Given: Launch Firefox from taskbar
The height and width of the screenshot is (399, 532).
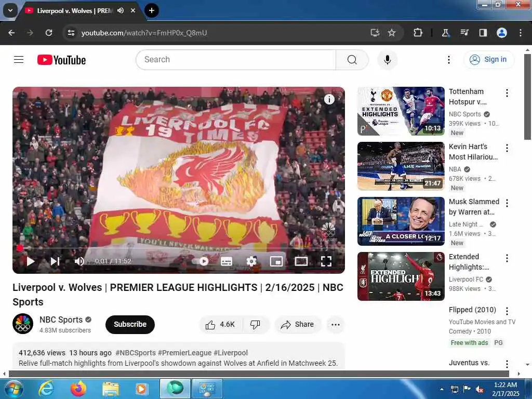Looking at the screenshot, I should coord(78,389).
